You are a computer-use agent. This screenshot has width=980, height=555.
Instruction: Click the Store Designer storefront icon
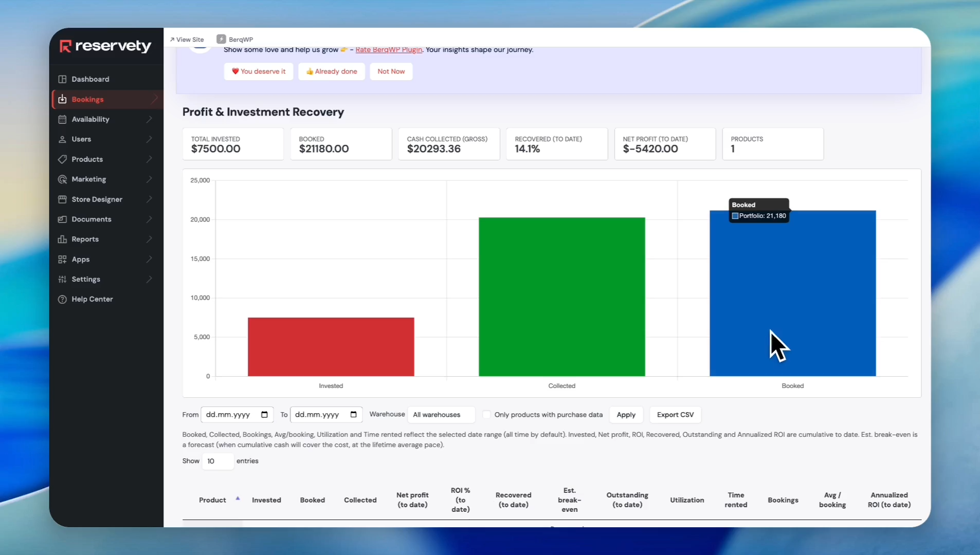click(62, 199)
